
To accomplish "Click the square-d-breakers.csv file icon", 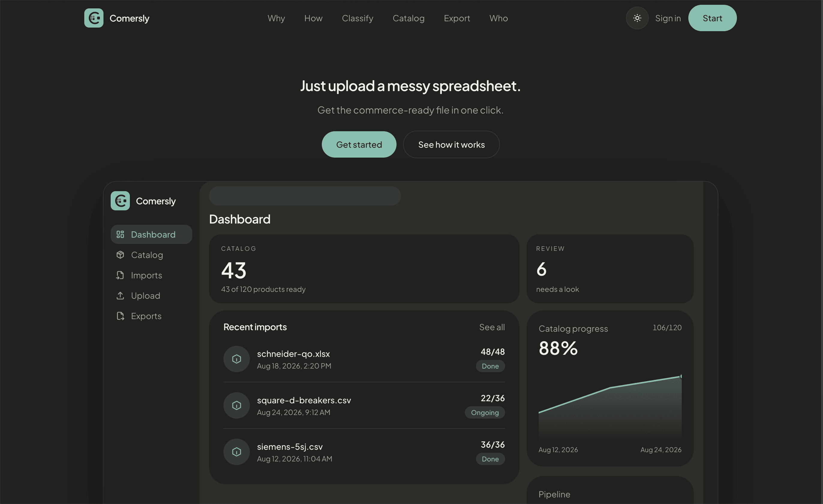I will coord(236,405).
